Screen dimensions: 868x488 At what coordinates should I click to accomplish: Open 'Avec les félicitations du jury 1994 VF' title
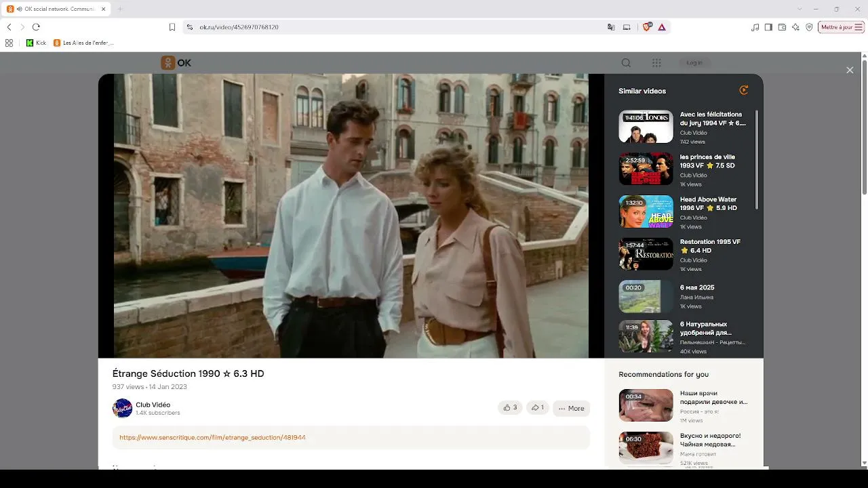[x=713, y=119]
